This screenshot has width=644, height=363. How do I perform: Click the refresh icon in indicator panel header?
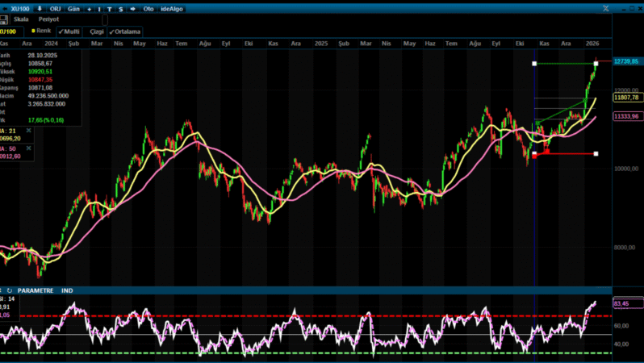pyautogui.click(x=9, y=290)
